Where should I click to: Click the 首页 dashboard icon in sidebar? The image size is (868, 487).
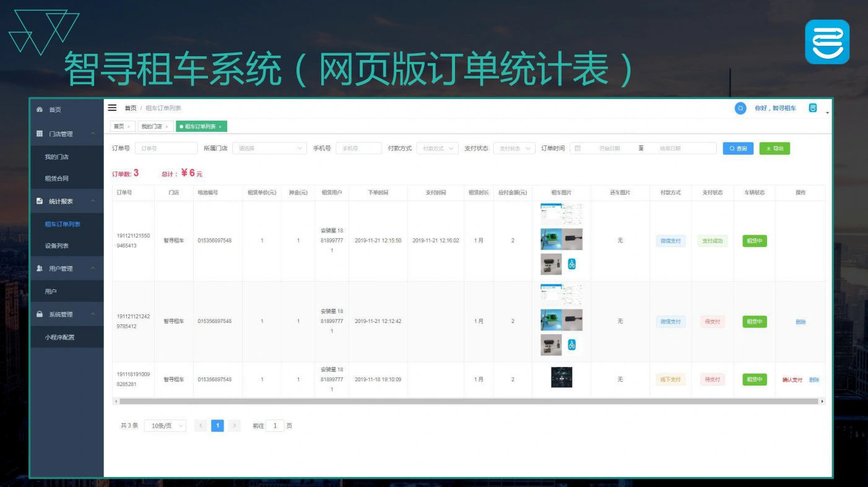point(40,110)
